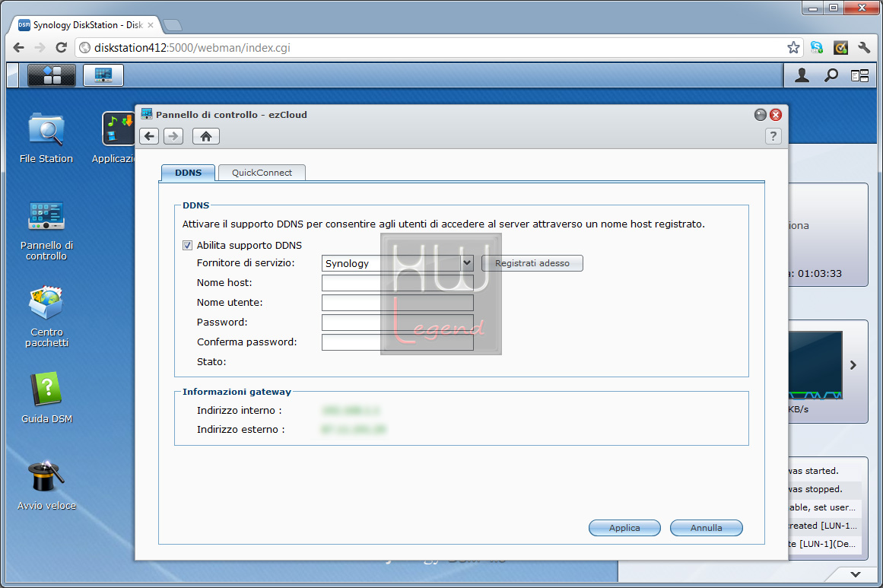Viewport: 883px width, 588px height.
Task: Go back in Pannello di controllo window
Action: (x=149, y=136)
